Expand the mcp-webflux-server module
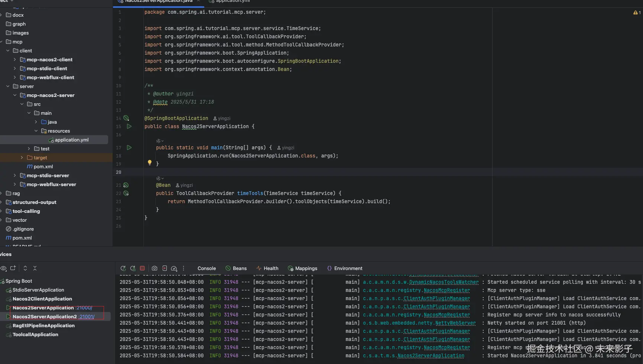Screen dimensions: 643x364 click(x=14, y=184)
